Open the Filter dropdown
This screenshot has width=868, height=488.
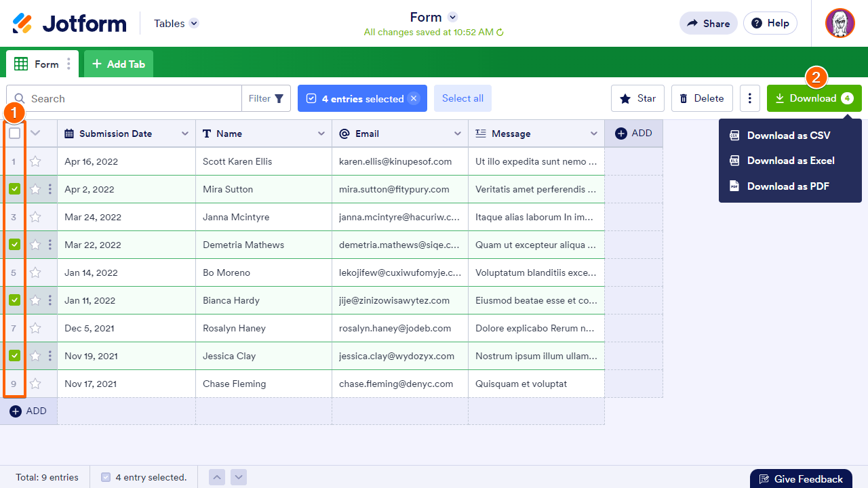click(x=267, y=98)
